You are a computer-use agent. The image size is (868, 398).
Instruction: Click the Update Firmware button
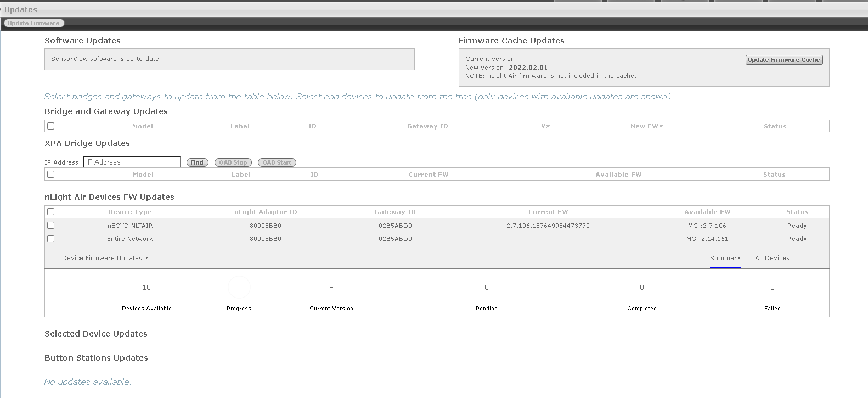[33, 23]
